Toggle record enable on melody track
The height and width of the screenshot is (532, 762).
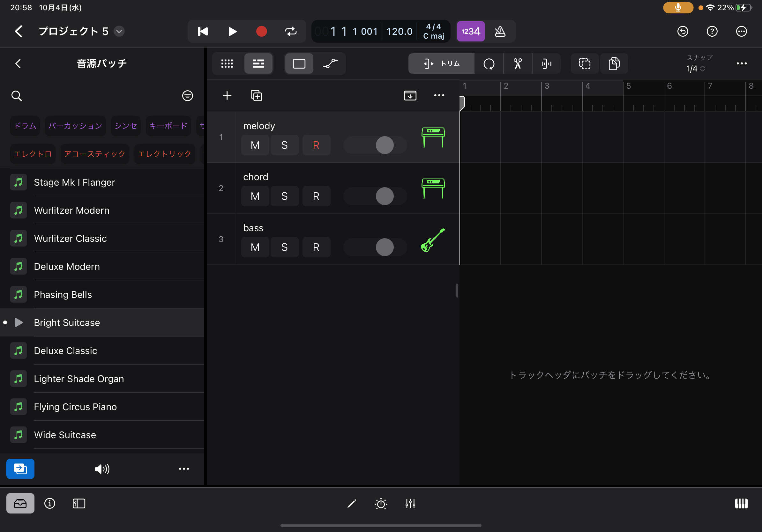[x=316, y=145]
